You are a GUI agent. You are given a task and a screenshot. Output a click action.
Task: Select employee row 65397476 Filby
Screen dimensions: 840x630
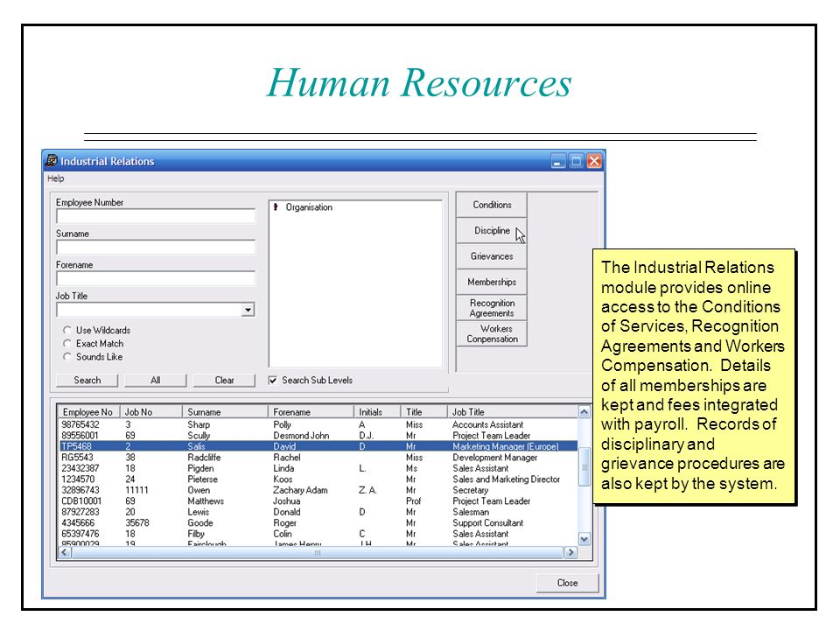(x=318, y=534)
